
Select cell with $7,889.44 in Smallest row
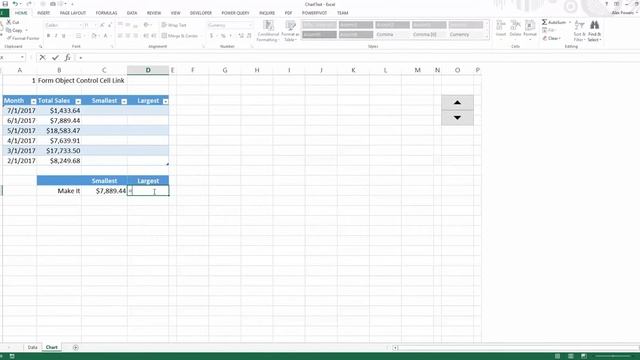(104, 191)
